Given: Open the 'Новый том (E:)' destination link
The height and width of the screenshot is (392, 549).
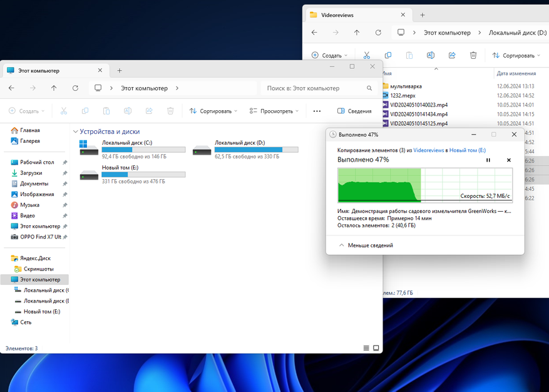Looking at the screenshot, I should tap(467, 150).
